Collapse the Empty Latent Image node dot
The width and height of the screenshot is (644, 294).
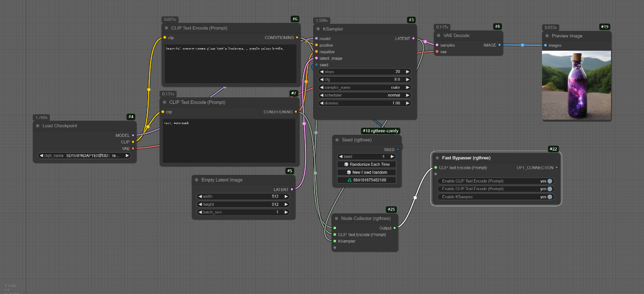(x=196, y=180)
